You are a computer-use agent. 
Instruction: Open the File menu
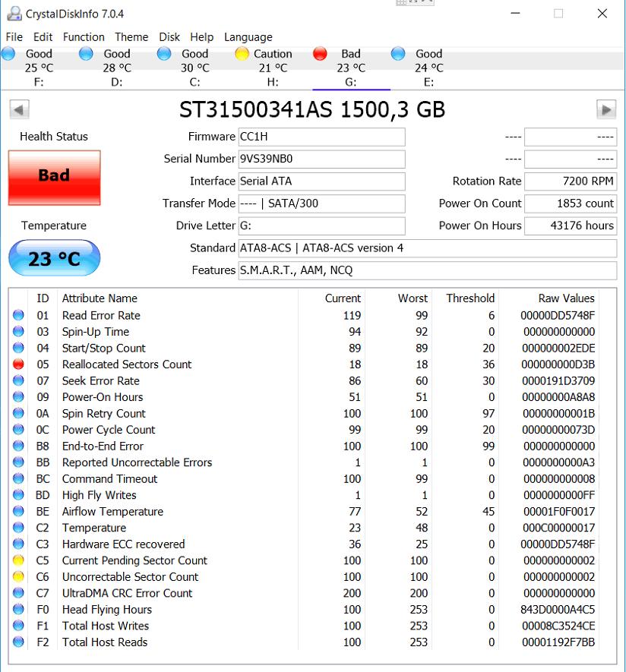pos(14,37)
